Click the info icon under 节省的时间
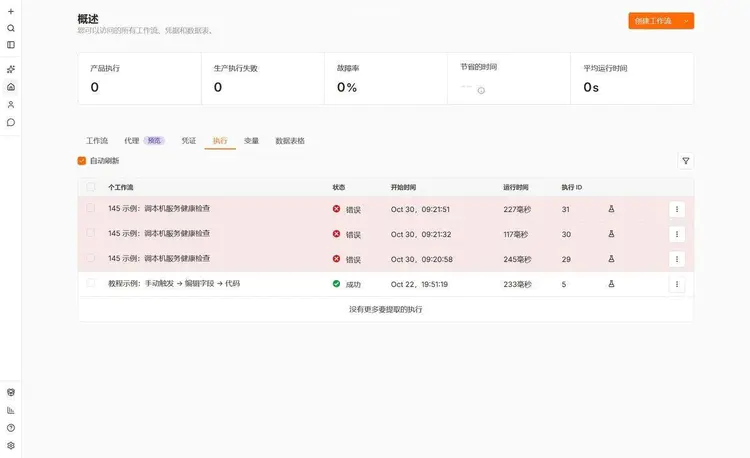Screen dimensions: 750x458 coord(481,90)
